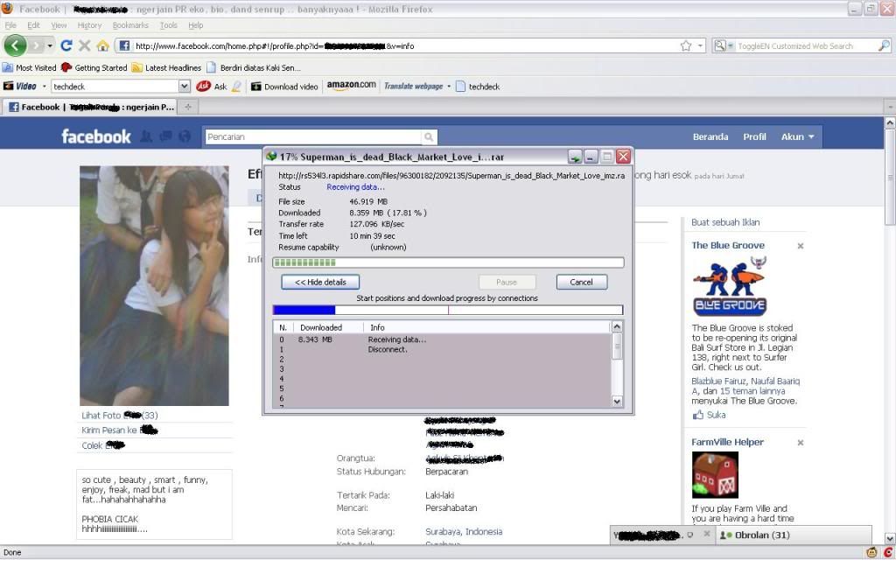Open a new tab with the plus button

187,107
